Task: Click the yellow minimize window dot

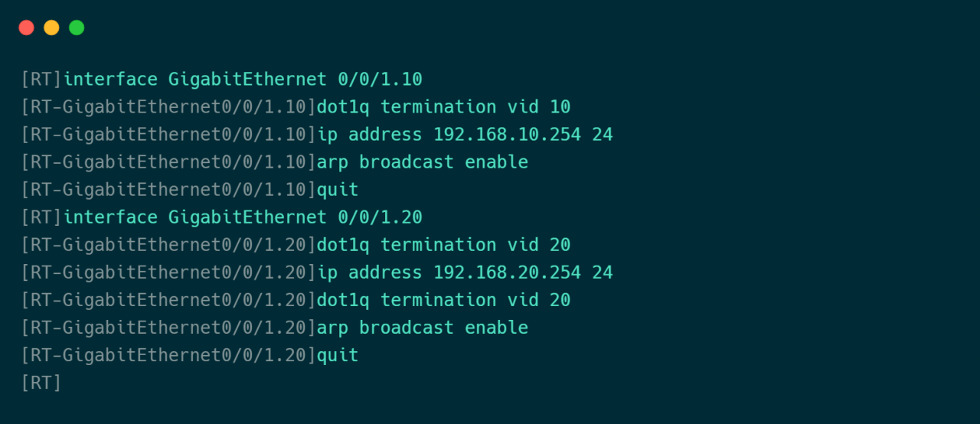Action: (51, 28)
